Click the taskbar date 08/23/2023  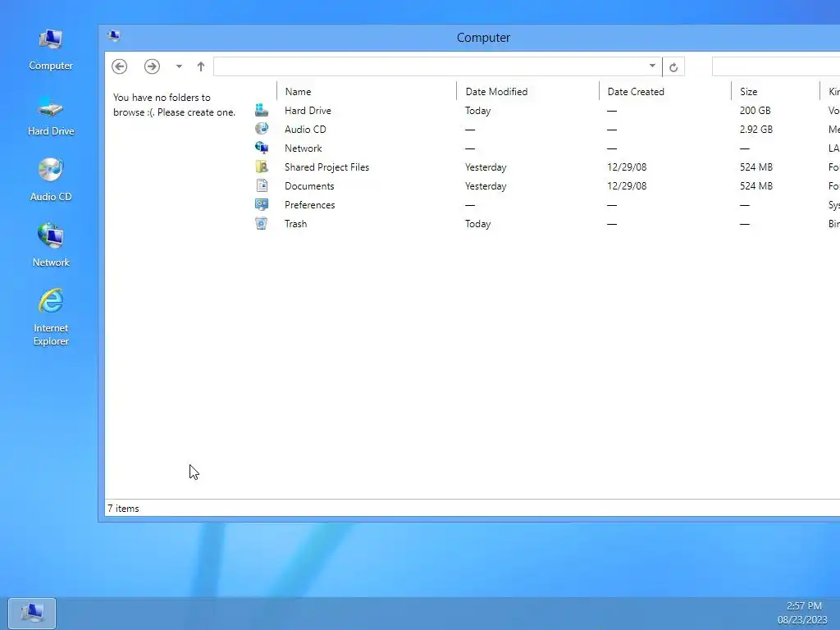pyautogui.click(x=802, y=620)
